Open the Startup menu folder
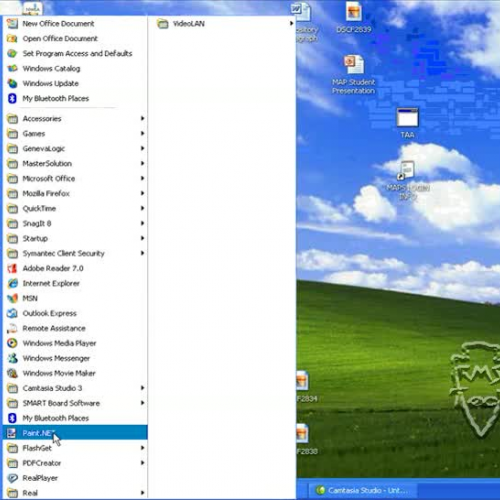500x500 pixels. click(75, 238)
